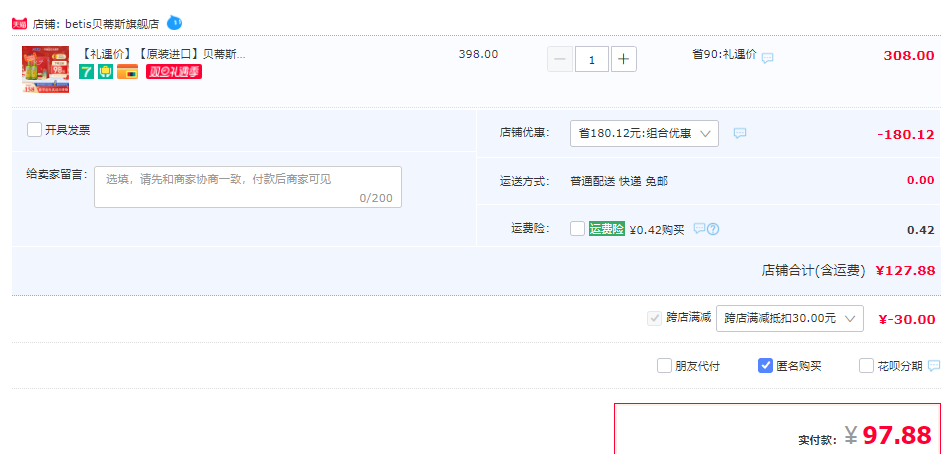The height and width of the screenshot is (454, 943).
Task: Enable the 花呗分期 installment checkbox
Action: [866, 366]
